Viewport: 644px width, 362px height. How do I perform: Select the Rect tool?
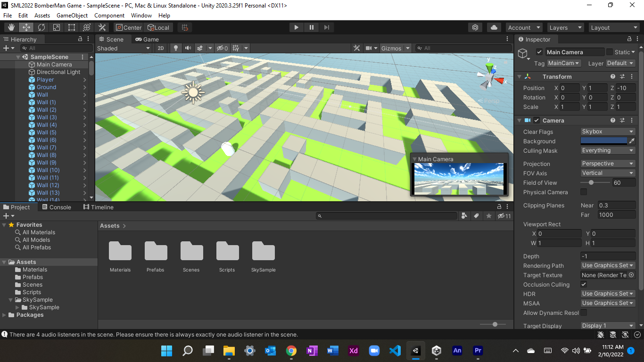coord(72,27)
